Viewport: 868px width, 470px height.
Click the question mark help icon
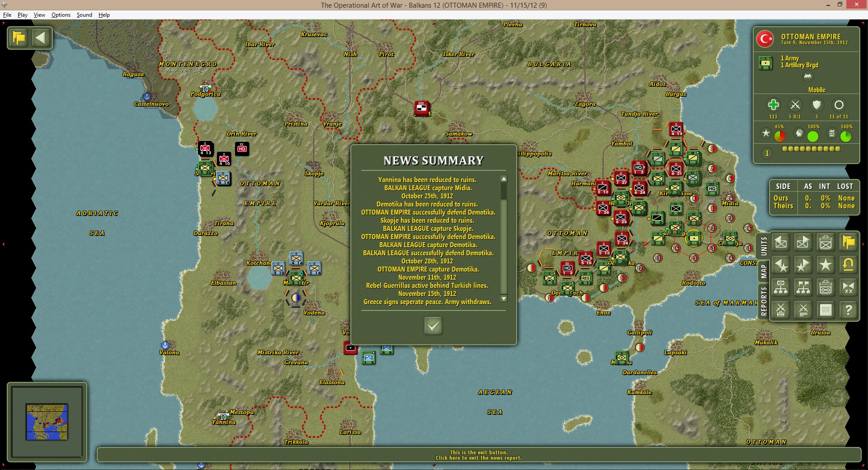[848, 310]
